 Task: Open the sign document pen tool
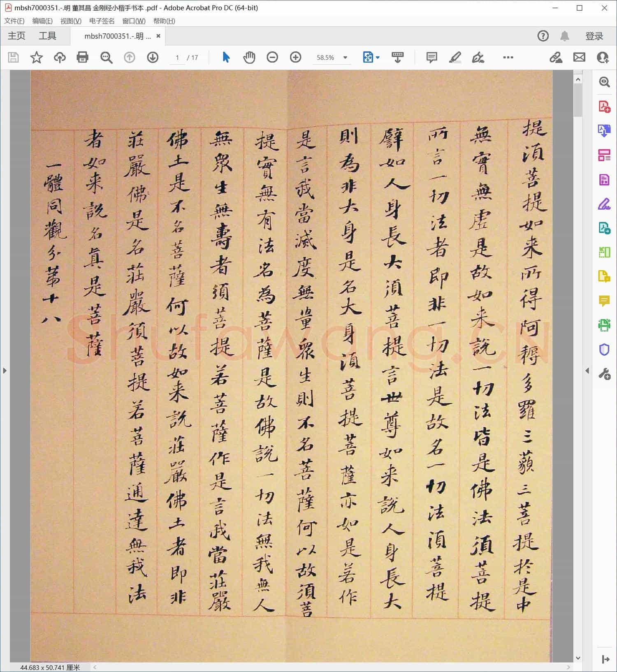coord(478,57)
